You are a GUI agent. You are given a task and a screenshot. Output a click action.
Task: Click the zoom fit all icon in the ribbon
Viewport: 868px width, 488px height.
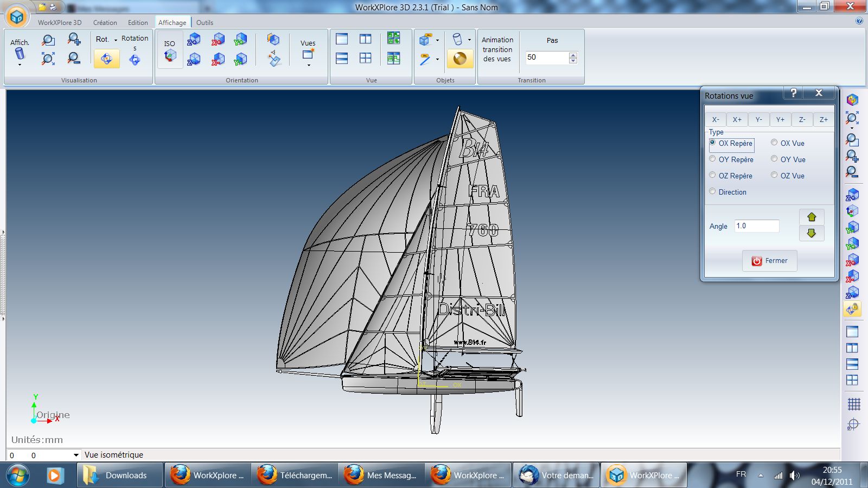[48, 59]
